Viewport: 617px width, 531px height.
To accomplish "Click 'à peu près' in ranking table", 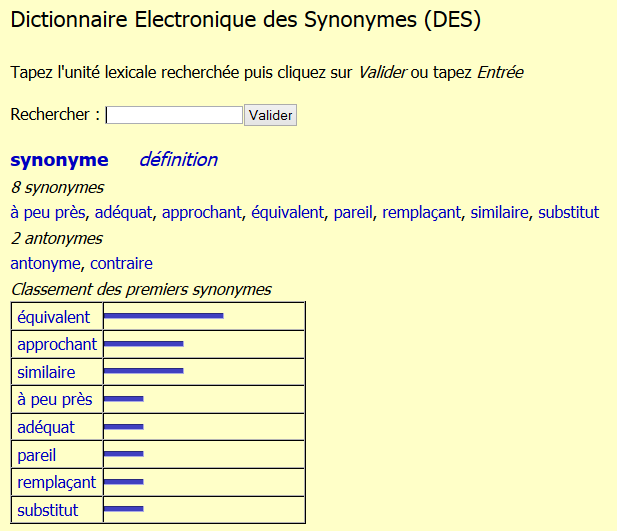I will click(55, 400).
